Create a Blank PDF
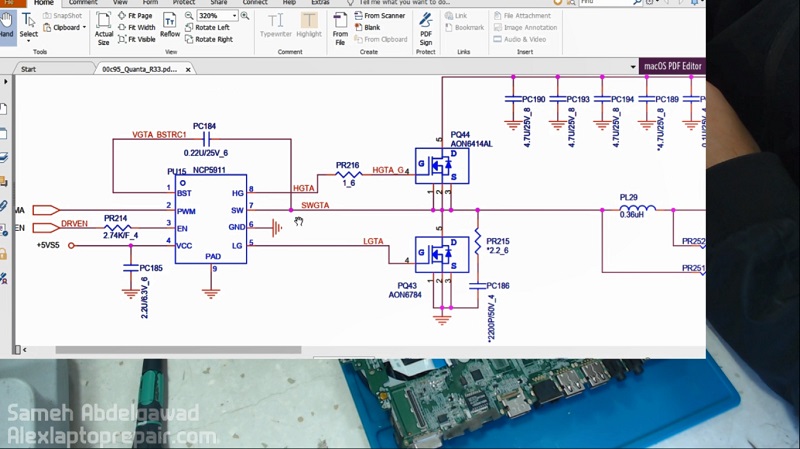The width and height of the screenshot is (800, 449). coord(367,28)
